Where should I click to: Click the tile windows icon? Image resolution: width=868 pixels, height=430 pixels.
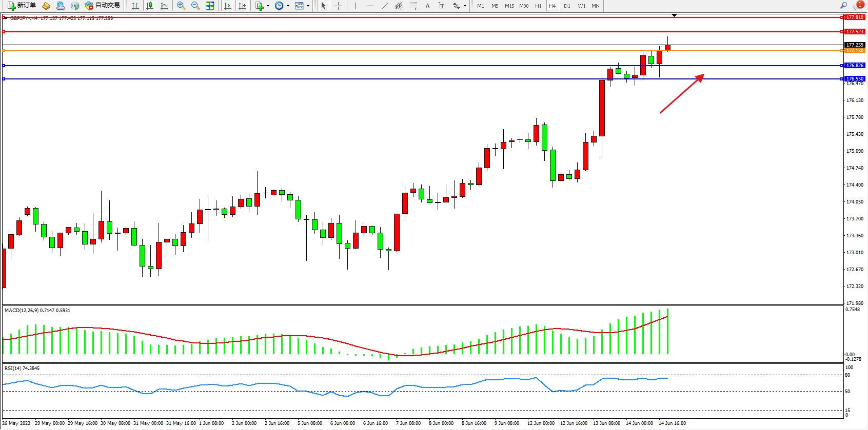[x=210, y=6]
